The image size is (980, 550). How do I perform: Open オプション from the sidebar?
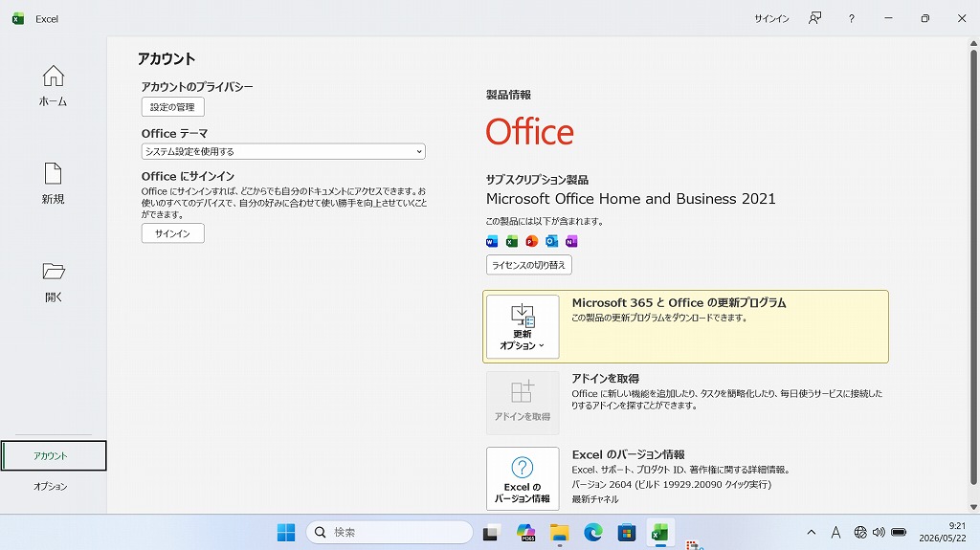coord(51,486)
